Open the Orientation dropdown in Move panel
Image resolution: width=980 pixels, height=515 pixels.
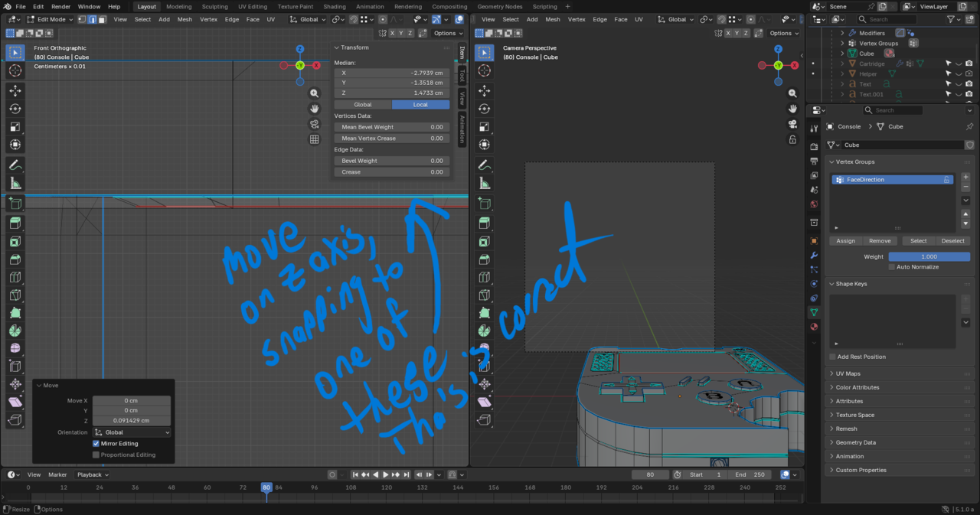click(x=132, y=432)
